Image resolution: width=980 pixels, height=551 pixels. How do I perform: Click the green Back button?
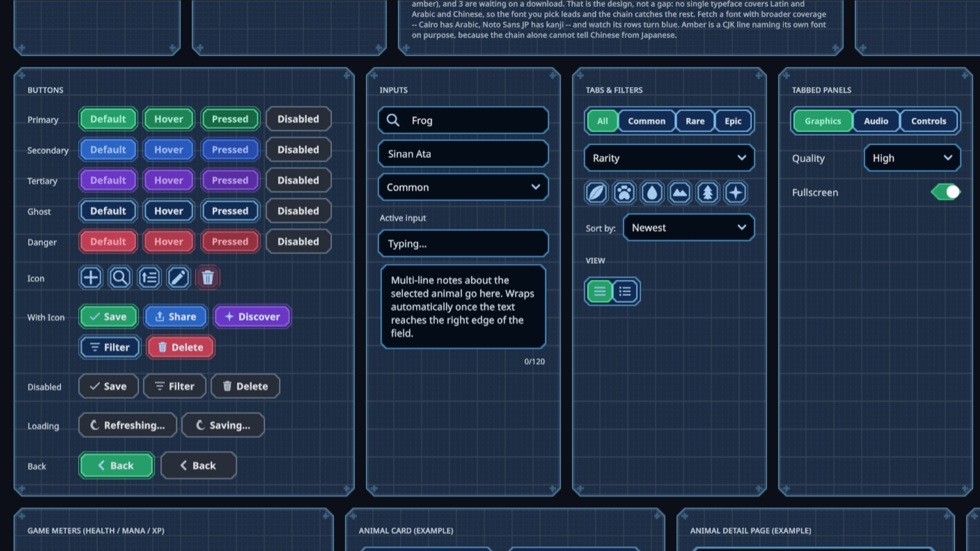(116, 465)
